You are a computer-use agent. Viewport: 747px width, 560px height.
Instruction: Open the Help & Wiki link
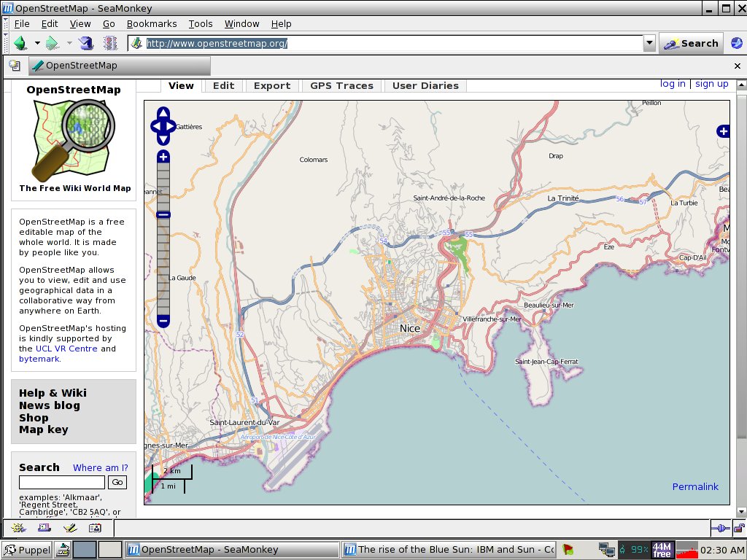coord(53,393)
